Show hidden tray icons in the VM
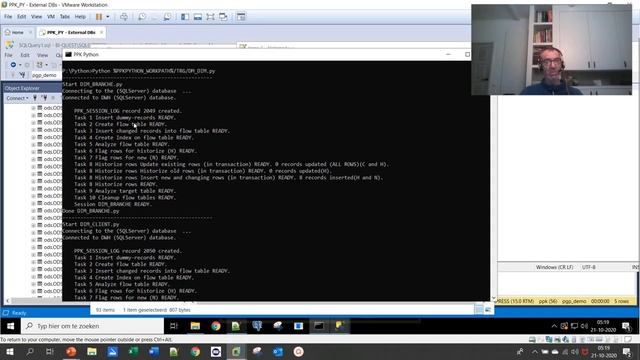Viewport: 640px width, 360px height. pyautogui.click(x=554, y=326)
